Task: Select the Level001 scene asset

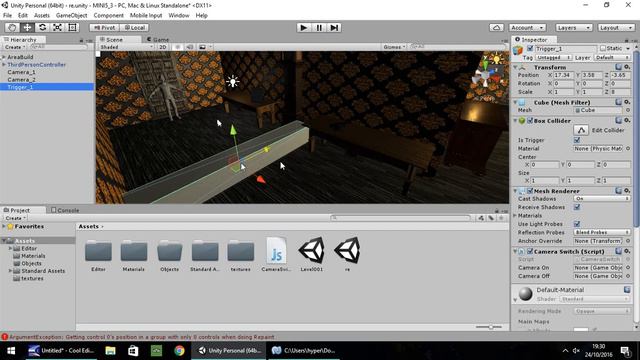Action: coord(312,254)
